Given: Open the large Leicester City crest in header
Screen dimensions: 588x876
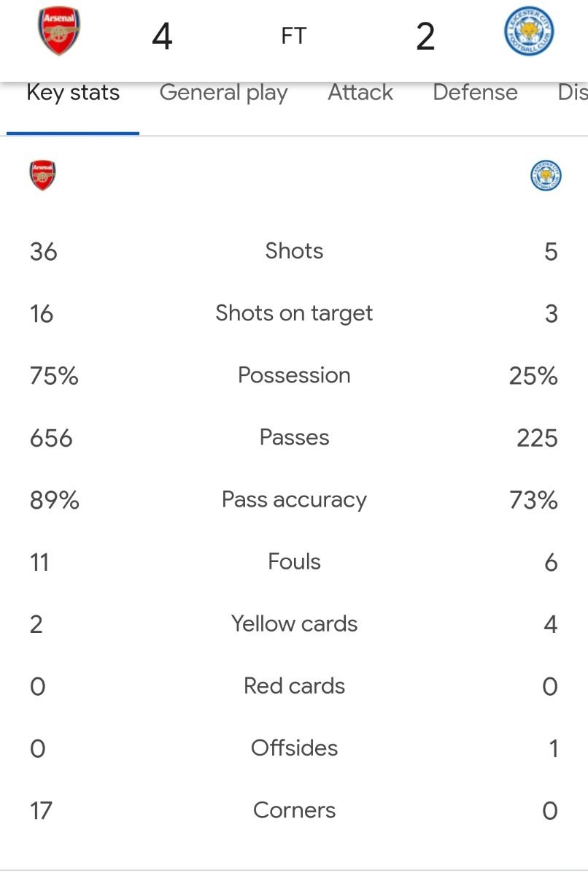Looking at the screenshot, I should [x=530, y=34].
